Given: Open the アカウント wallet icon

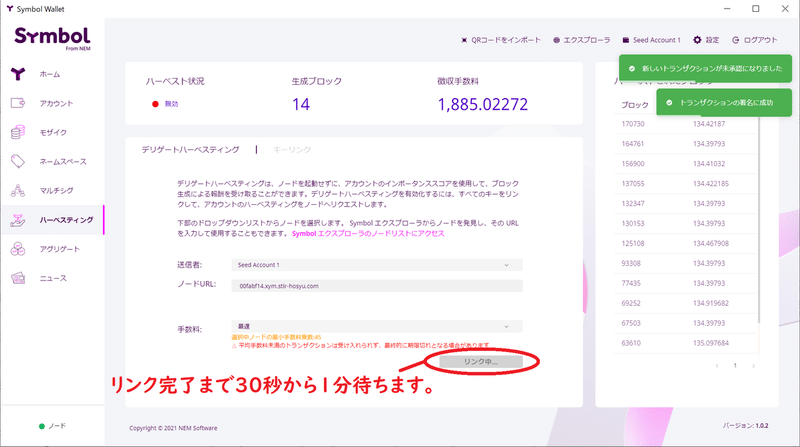Looking at the screenshot, I should [18, 103].
